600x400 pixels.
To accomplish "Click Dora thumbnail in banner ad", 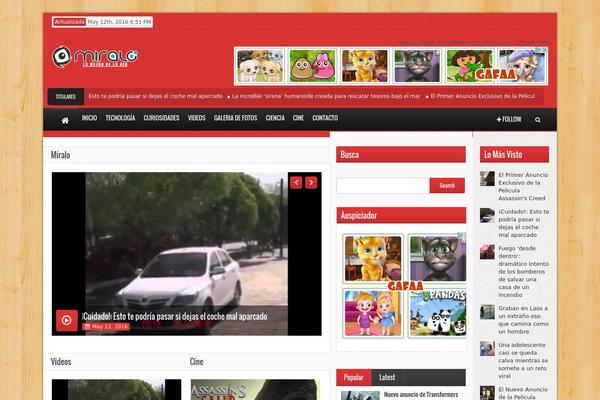I will click(x=470, y=66).
